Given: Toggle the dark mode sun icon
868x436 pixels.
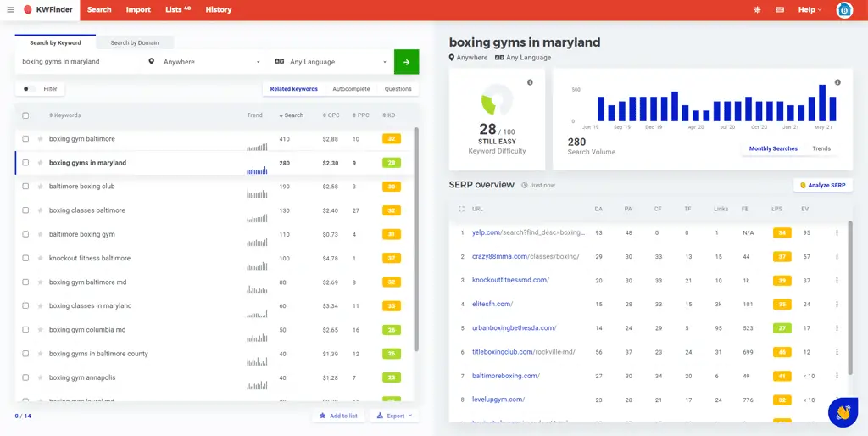Looking at the screenshot, I should tap(757, 10).
